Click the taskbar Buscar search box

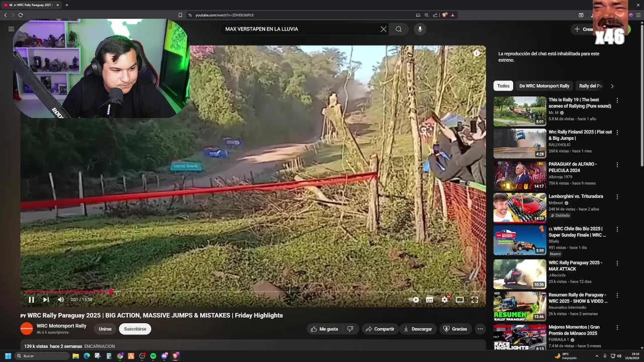[42, 356]
